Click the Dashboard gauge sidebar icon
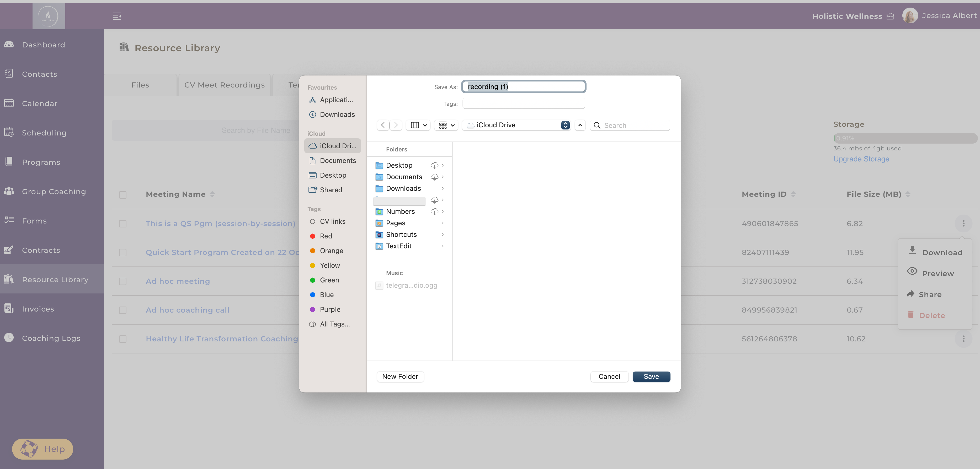Screen dimensions: 980x469 click(9, 45)
